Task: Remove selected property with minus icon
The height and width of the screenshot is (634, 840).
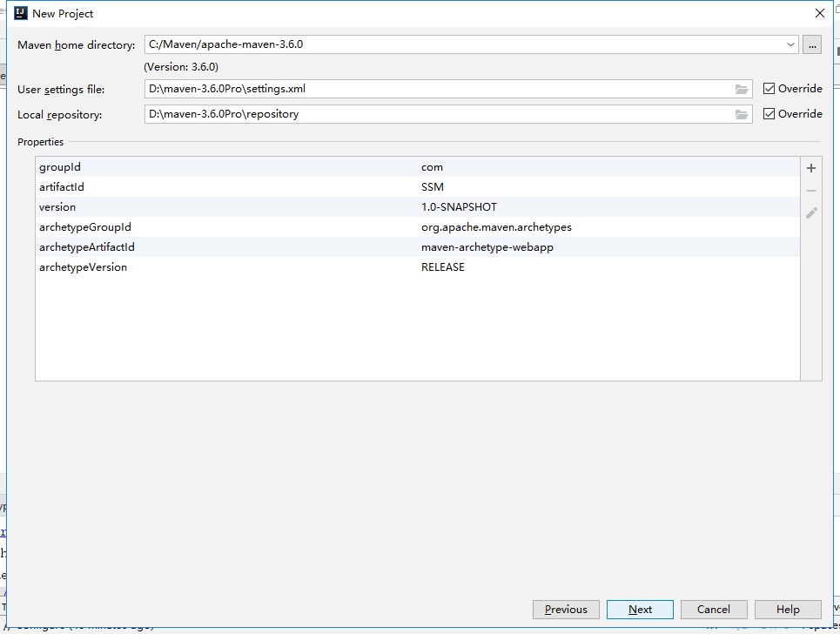Action: (811, 191)
